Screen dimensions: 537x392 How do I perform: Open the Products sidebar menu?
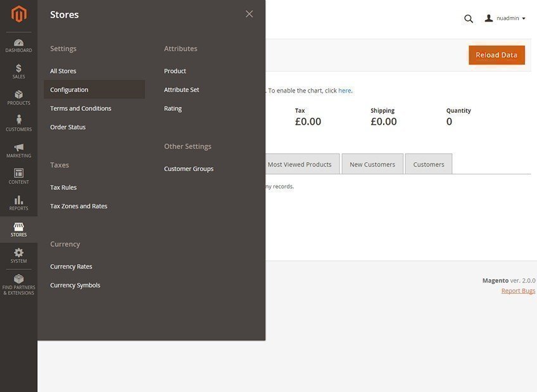coord(18,98)
